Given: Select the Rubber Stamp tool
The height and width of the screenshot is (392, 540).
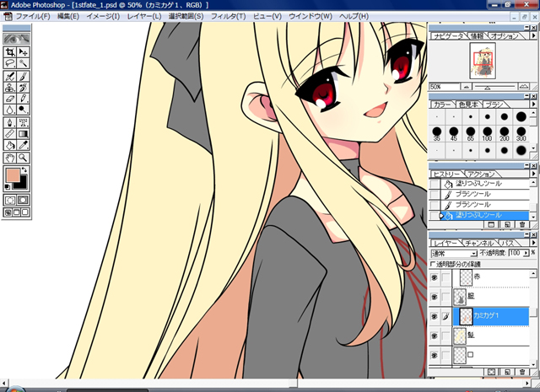Looking at the screenshot, I should (x=9, y=87).
